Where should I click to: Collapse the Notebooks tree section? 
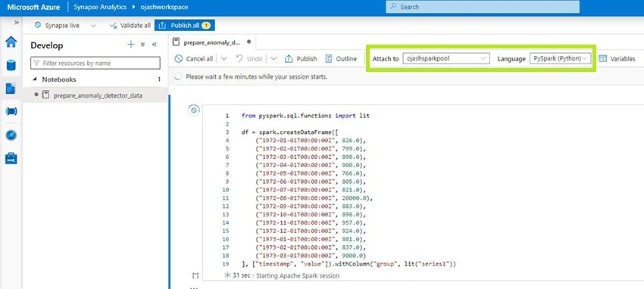coord(35,79)
